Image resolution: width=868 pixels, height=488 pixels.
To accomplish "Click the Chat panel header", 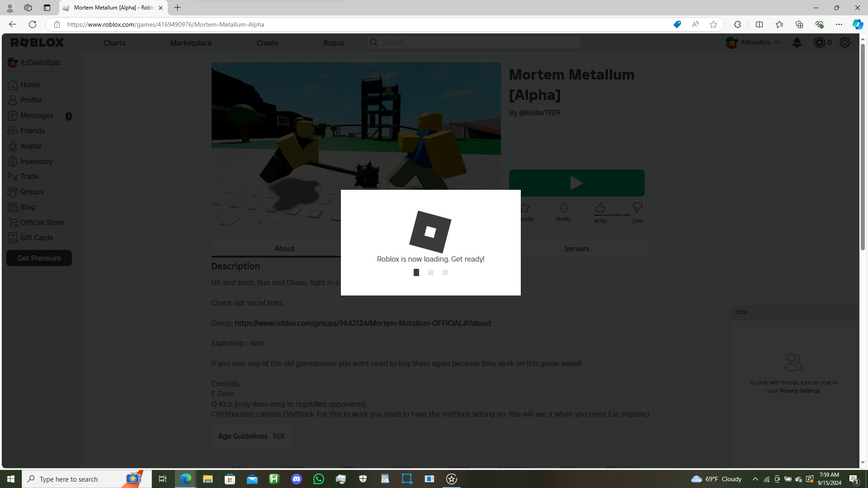I will click(x=793, y=312).
